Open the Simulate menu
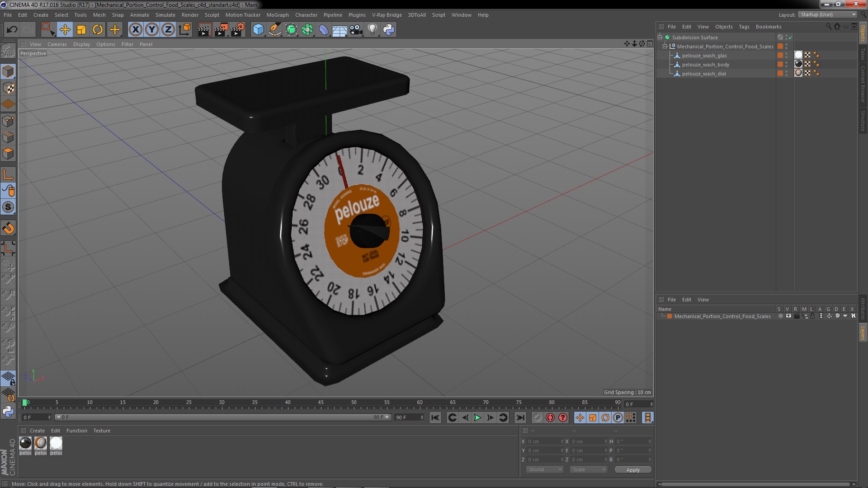 [x=165, y=15]
